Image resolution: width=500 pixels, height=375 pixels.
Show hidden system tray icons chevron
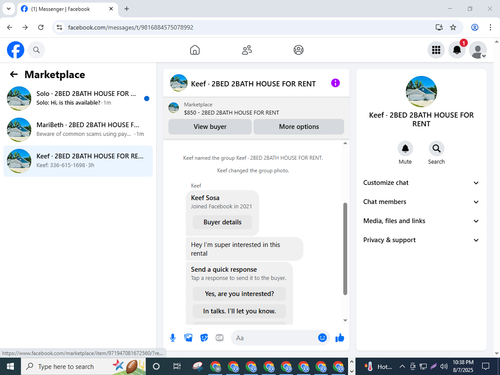402,367
